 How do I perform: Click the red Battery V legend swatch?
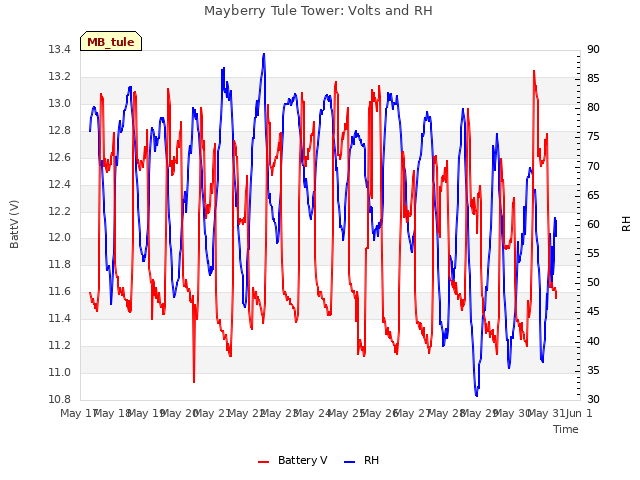(264, 462)
